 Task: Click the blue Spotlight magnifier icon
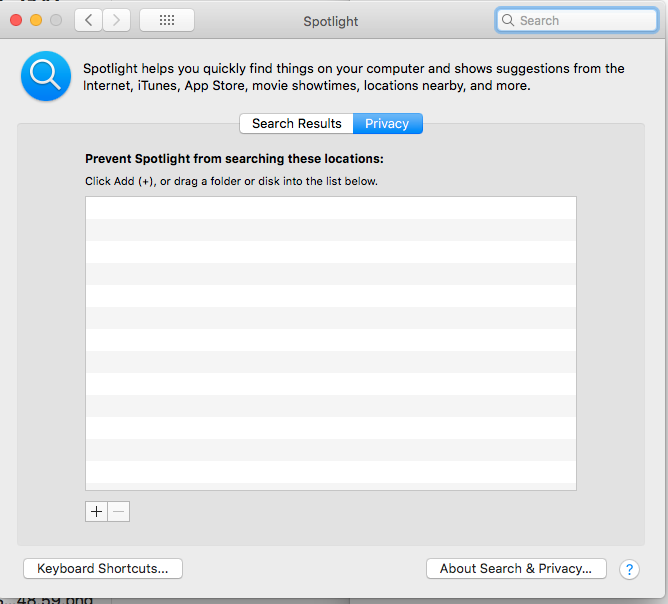(x=46, y=76)
